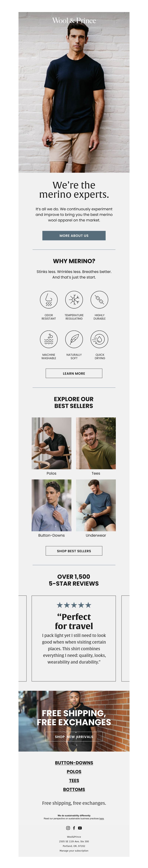The image size is (148, 868).
Task: Select the Underwear product thumbnail
Action: pyautogui.click(x=96, y=505)
